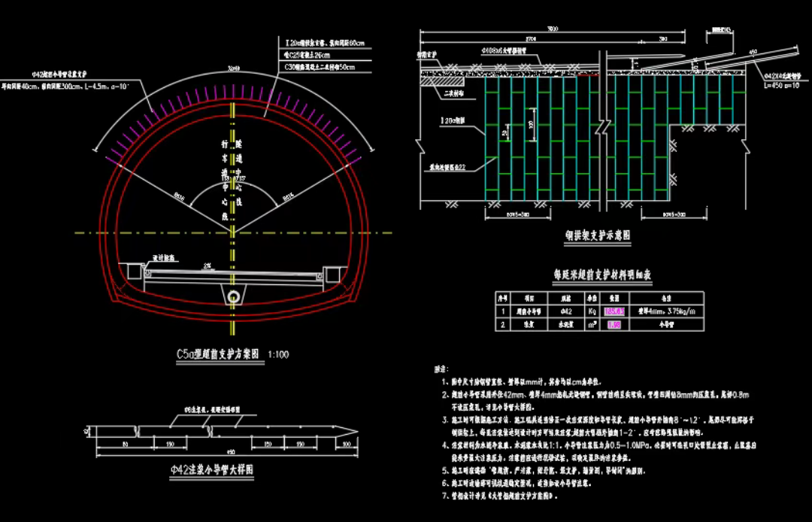Click the steel arch support diagram title
Image resolution: width=812 pixels, height=522 pixels.
[598, 235]
